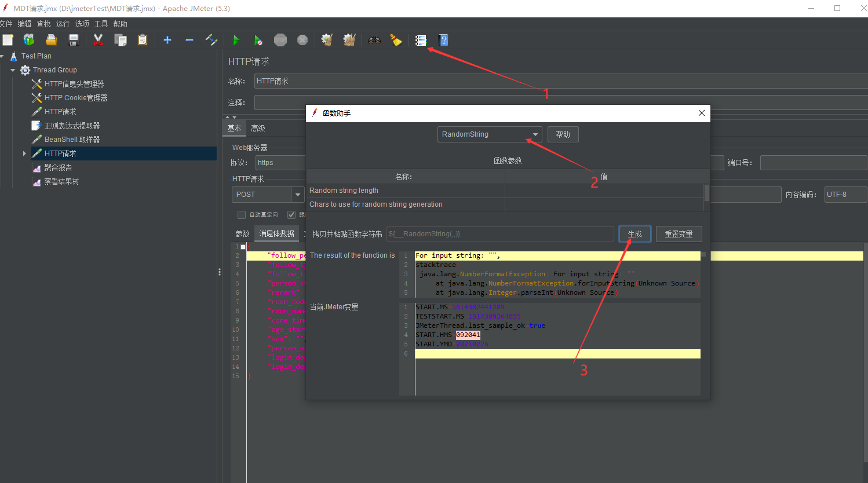Click the function string field showing ${__RandomString(,,)}
This screenshot has width=868, height=483.
[x=500, y=234]
